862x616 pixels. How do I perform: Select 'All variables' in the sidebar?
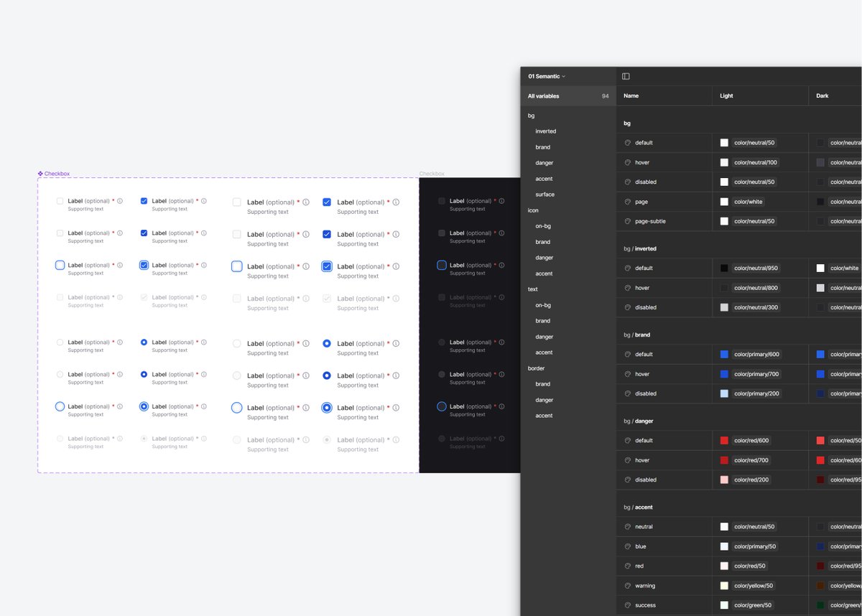pos(544,95)
